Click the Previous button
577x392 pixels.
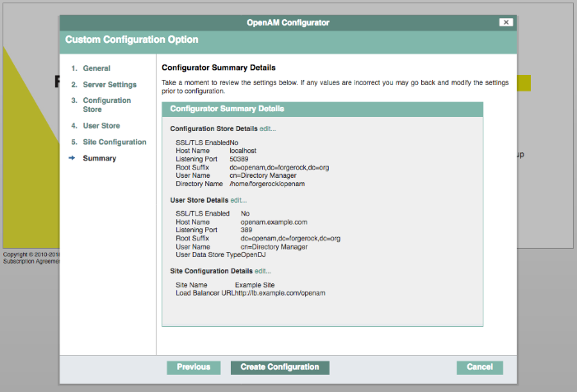(x=194, y=367)
